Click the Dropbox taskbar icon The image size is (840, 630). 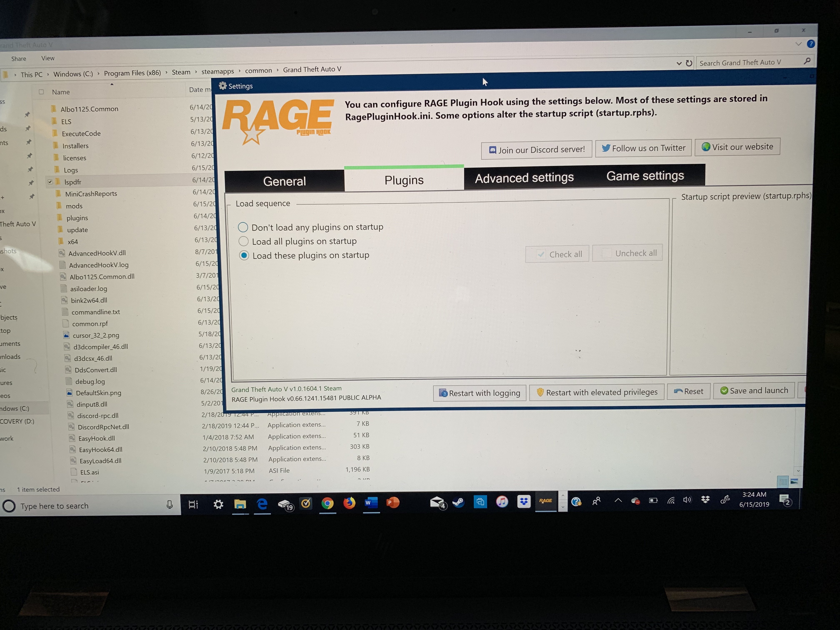point(524,501)
